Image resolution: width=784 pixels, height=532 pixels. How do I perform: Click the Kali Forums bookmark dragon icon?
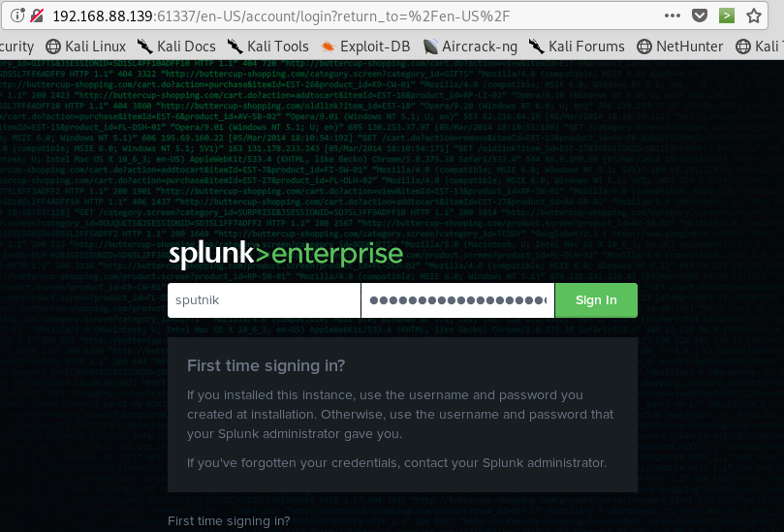click(x=537, y=47)
